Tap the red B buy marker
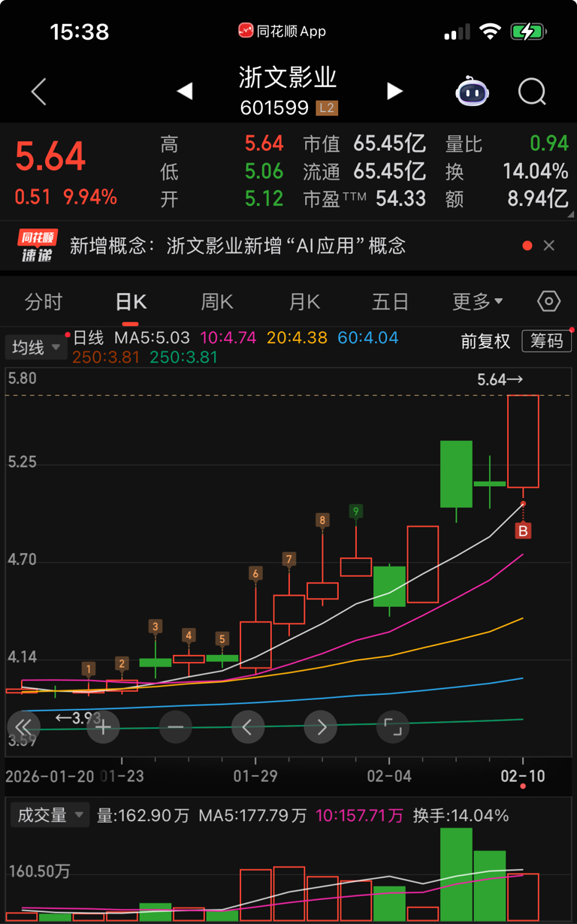Viewport: 577px width, 924px height. coord(523,531)
